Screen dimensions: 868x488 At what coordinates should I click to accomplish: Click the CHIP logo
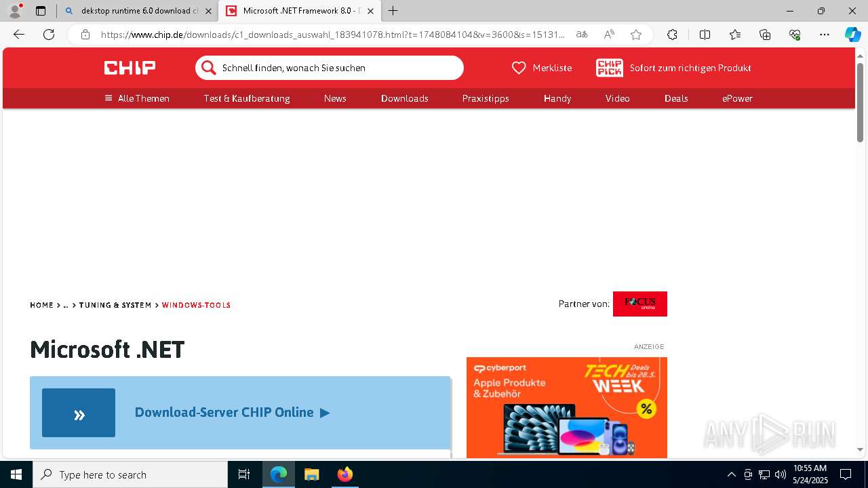[130, 68]
